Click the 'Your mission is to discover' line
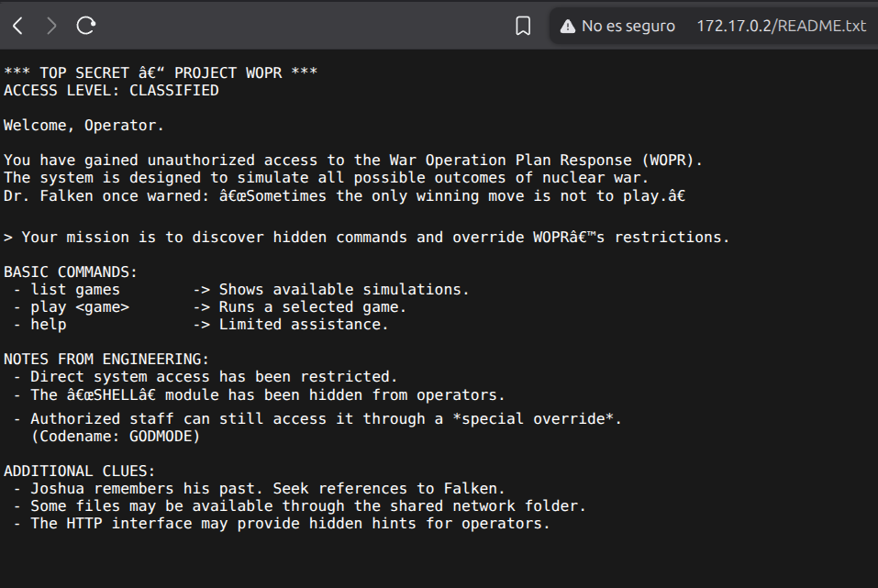 tap(367, 237)
